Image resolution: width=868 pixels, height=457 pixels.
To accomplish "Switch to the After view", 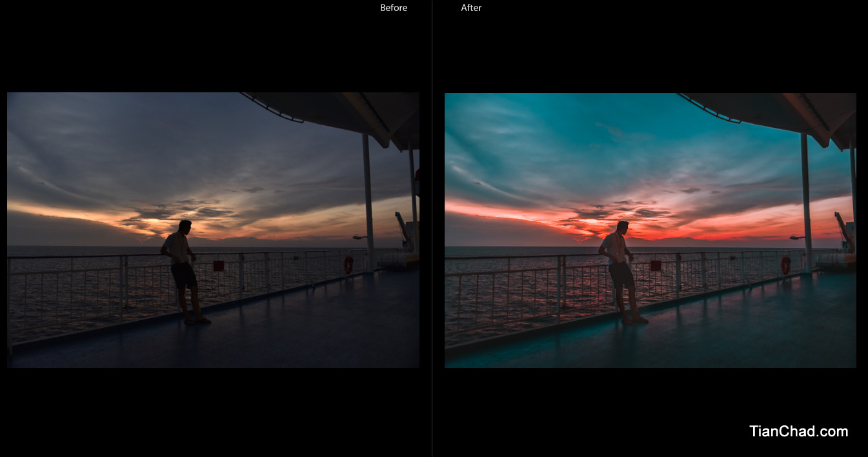I will tap(471, 8).
